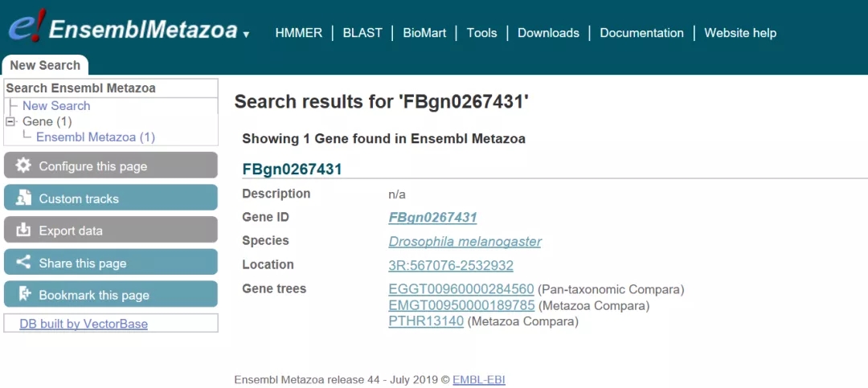Screen dimensions: 868x388
Task: Switch to the New Search tab
Action: point(45,65)
